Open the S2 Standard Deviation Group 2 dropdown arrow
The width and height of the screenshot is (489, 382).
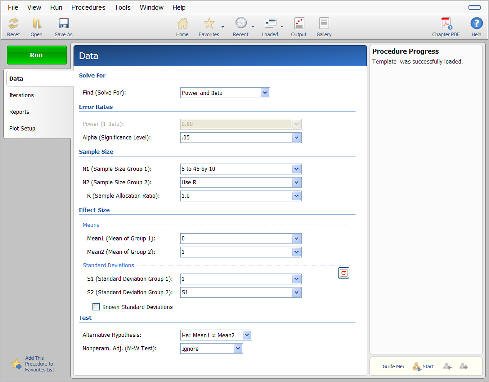pos(296,292)
